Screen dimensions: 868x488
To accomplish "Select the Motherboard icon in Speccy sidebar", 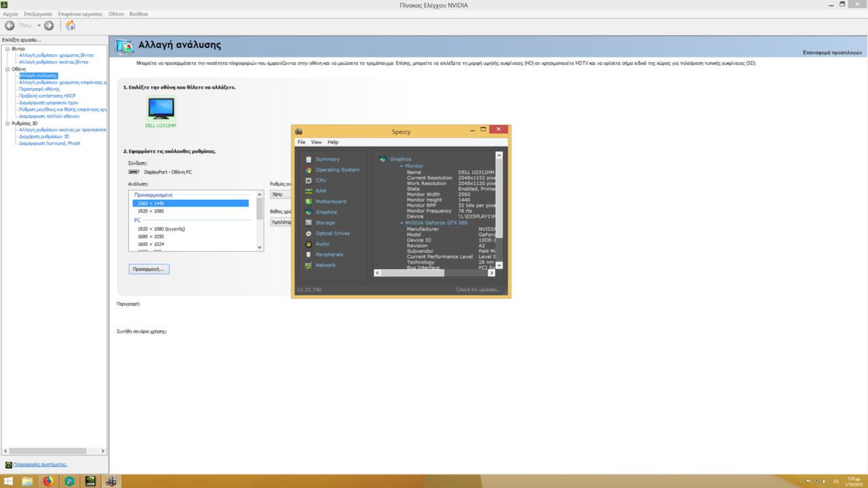I will (x=309, y=201).
